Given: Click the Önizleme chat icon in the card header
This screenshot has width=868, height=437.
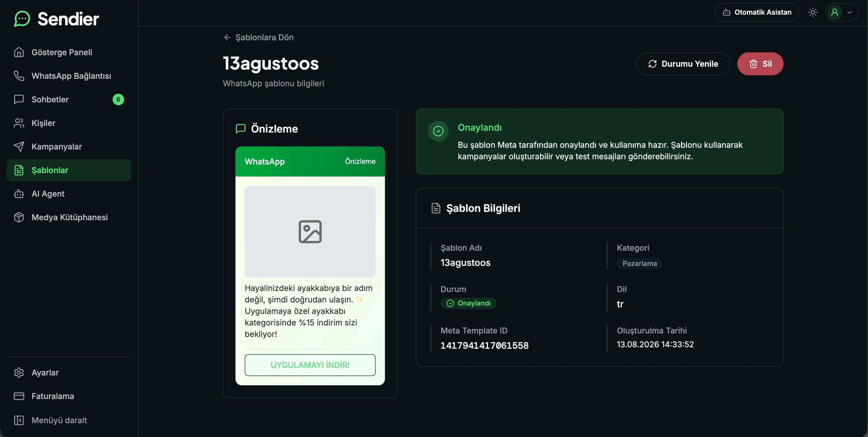Looking at the screenshot, I should click(x=241, y=129).
